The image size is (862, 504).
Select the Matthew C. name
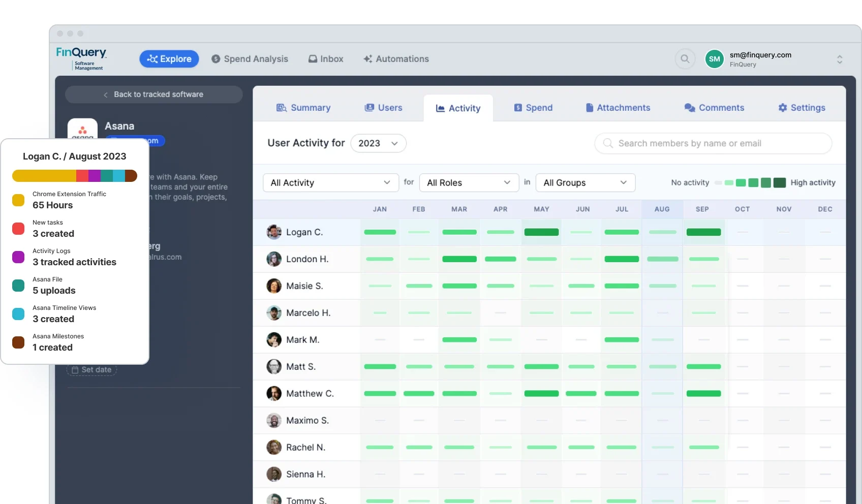tap(310, 394)
